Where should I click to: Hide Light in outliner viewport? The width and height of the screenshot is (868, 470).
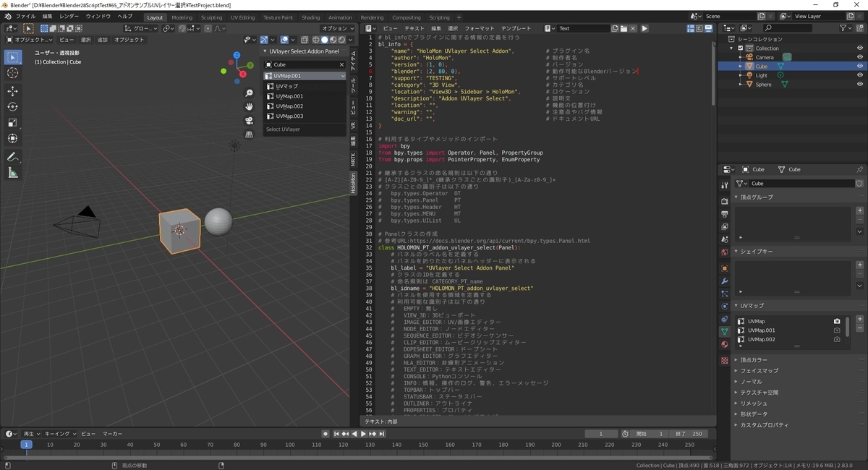(x=859, y=75)
